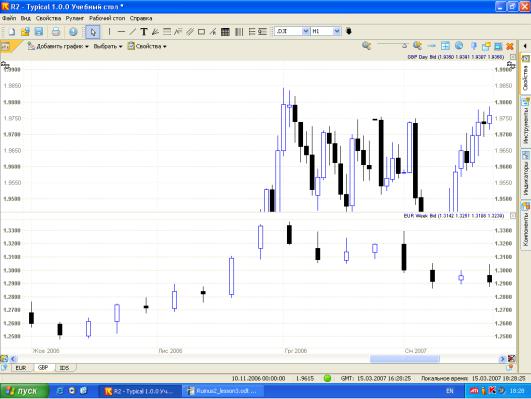Click the vertical columns icon
Image resolution: width=531 pixels, height=399 pixels.
[x=239, y=32]
